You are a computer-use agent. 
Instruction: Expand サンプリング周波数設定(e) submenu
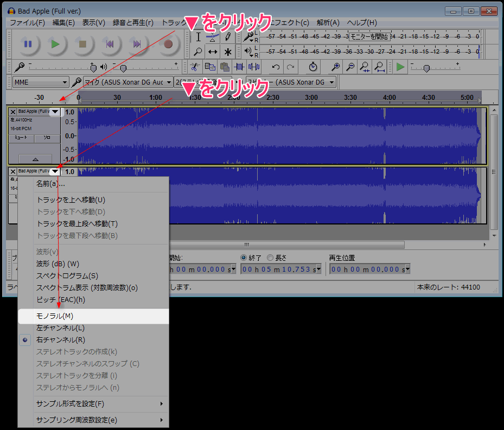pyautogui.click(x=93, y=420)
